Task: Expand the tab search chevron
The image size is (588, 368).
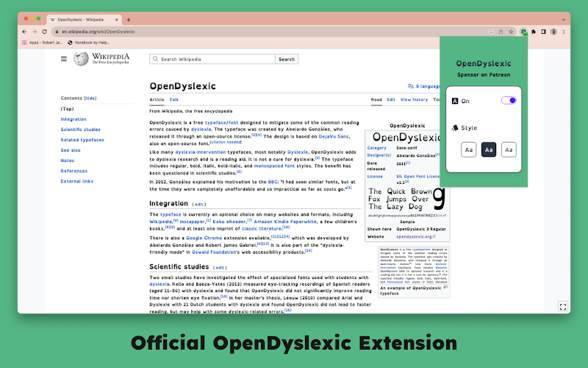Action: tap(563, 20)
